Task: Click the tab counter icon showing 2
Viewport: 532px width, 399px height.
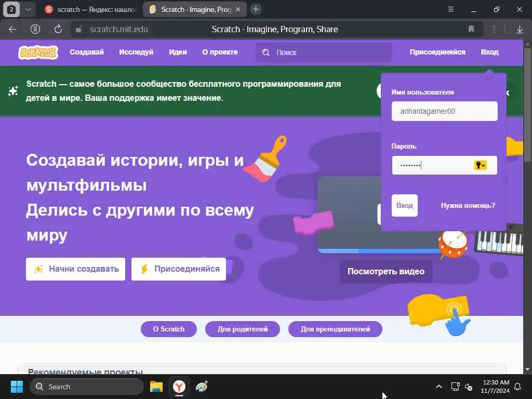Action: click(x=11, y=9)
